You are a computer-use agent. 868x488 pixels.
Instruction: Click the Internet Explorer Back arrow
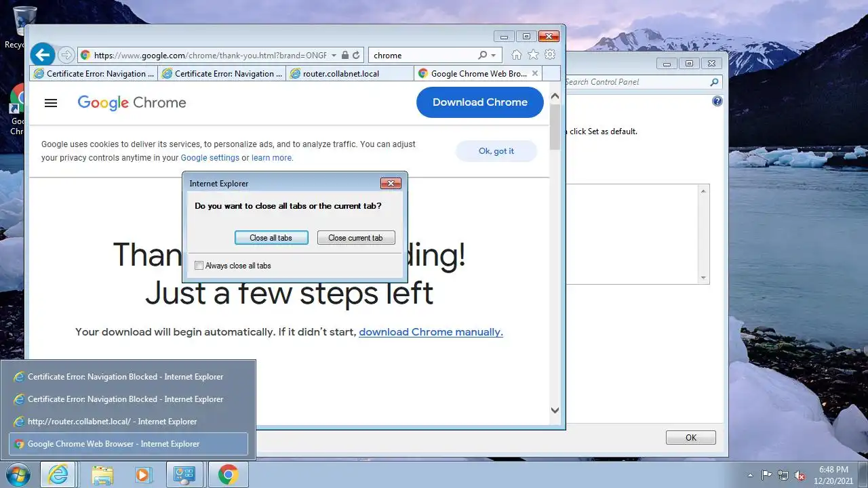coord(43,55)
